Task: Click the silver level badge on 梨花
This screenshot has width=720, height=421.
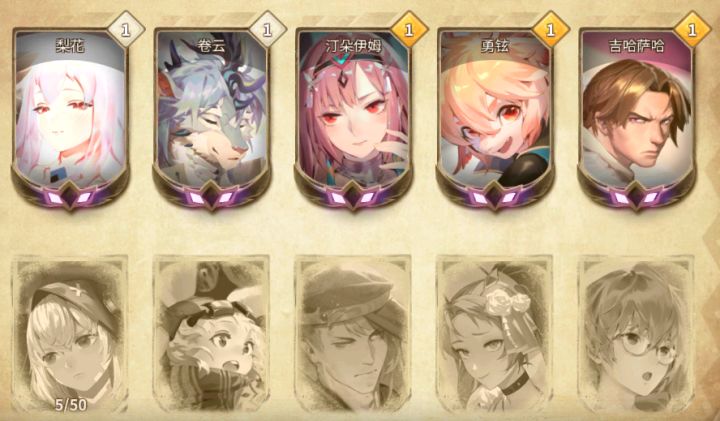Action: (126, 30)
